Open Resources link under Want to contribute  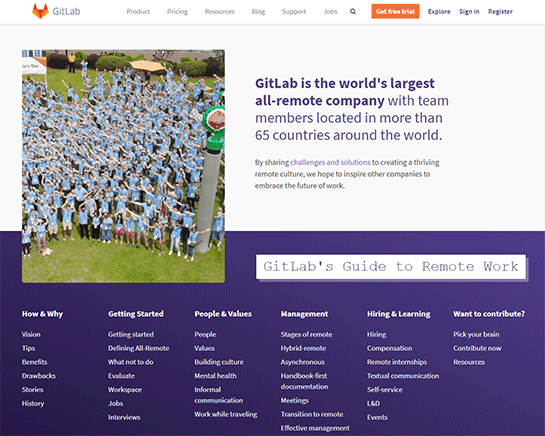469,362
